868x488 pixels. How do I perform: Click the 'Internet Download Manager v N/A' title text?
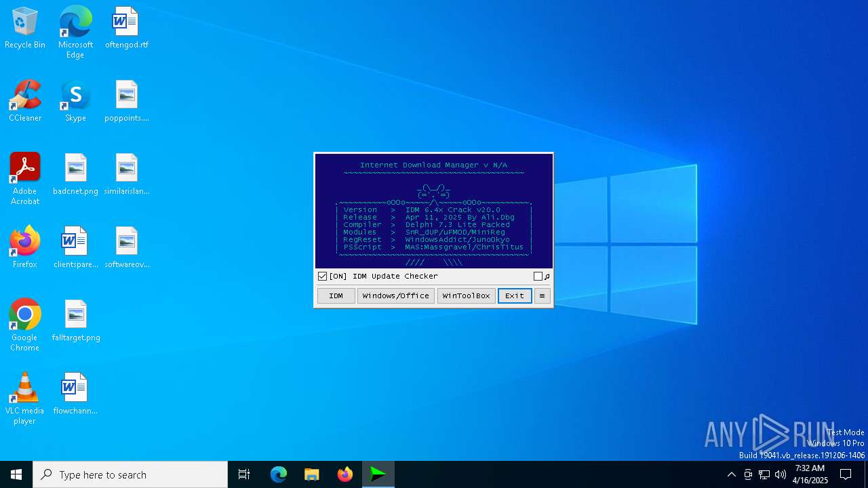coord(433,165)
